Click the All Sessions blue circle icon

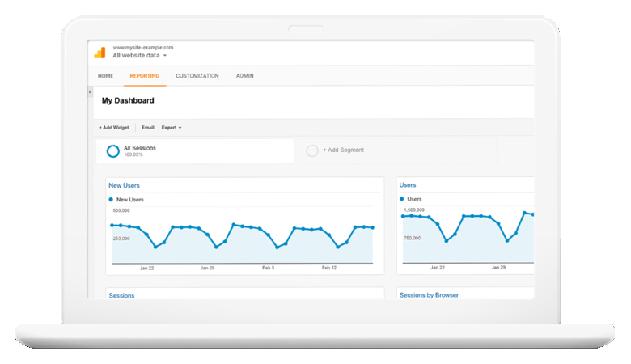point(112,150)
